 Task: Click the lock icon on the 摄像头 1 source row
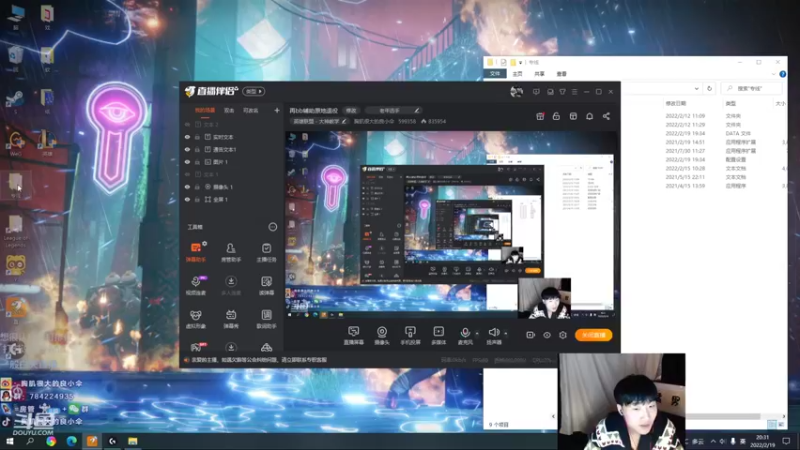pos(197,187)
